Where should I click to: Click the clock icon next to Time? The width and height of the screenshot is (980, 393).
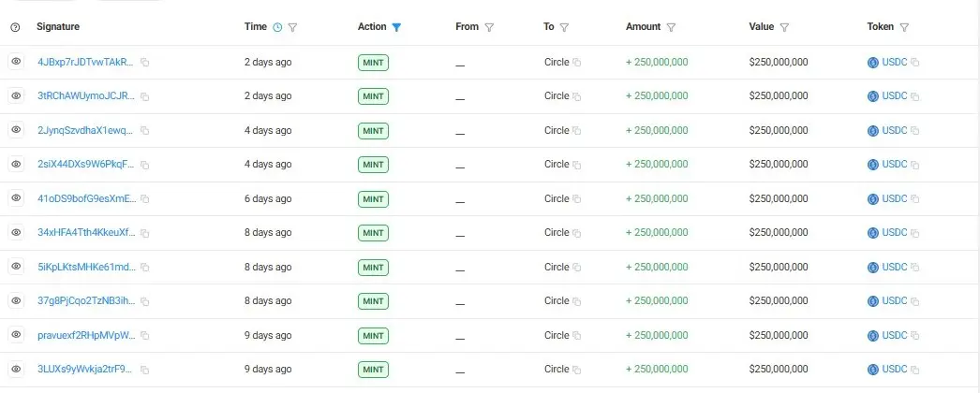point(277,27)
